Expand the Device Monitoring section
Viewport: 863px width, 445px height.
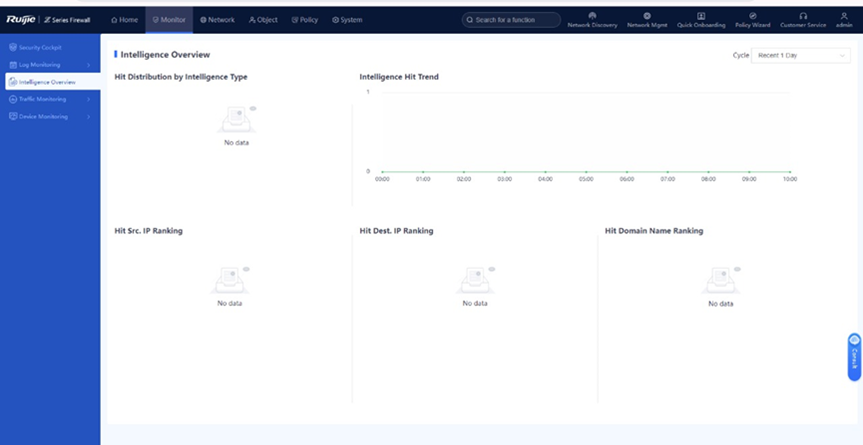click(x=48, y=116)
